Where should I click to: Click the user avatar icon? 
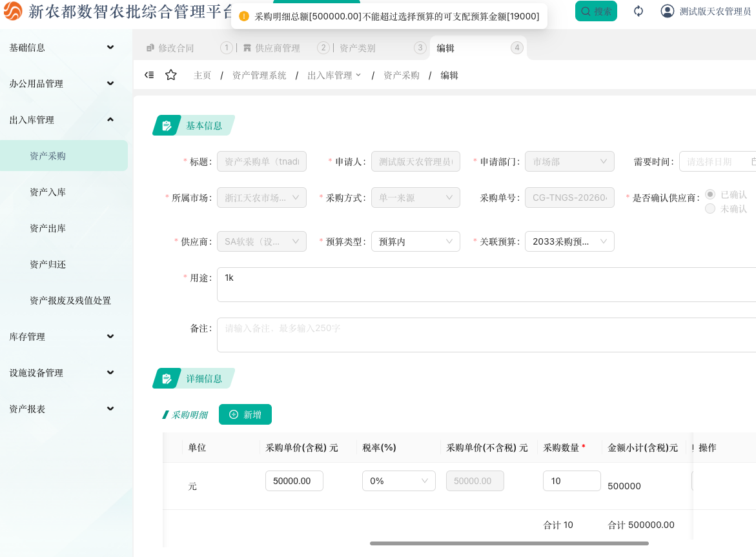click(x=668, y=11)
